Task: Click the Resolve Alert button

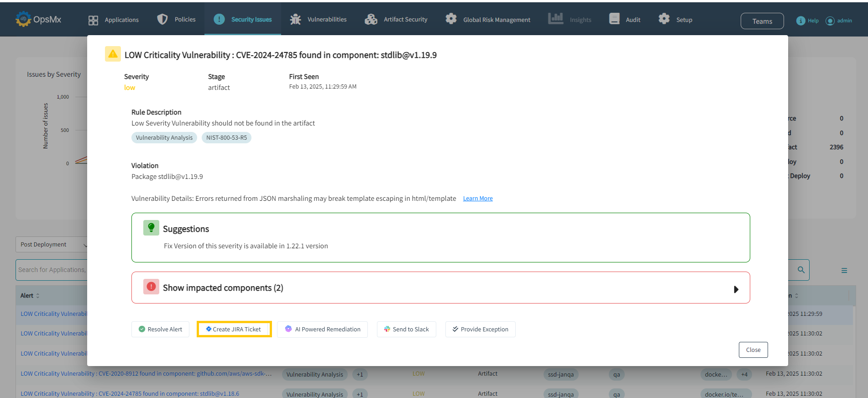Action: [x=160, y=329]
